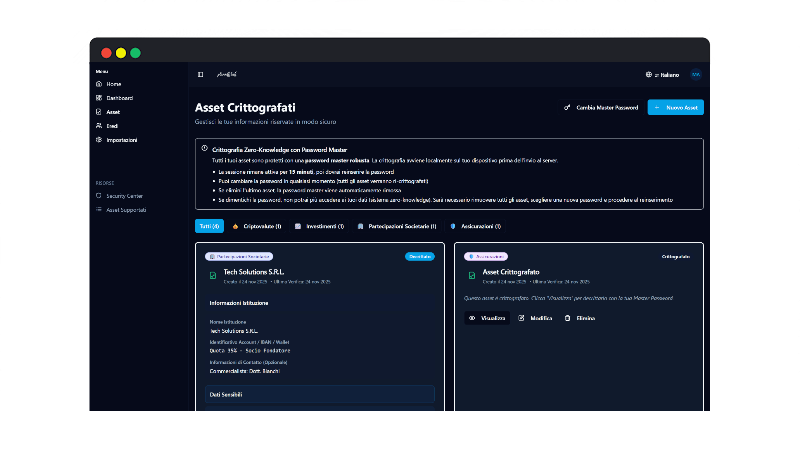This screenshot has height=450, width=800.
Task: Click the Home house icon
Action: (99, 84)
